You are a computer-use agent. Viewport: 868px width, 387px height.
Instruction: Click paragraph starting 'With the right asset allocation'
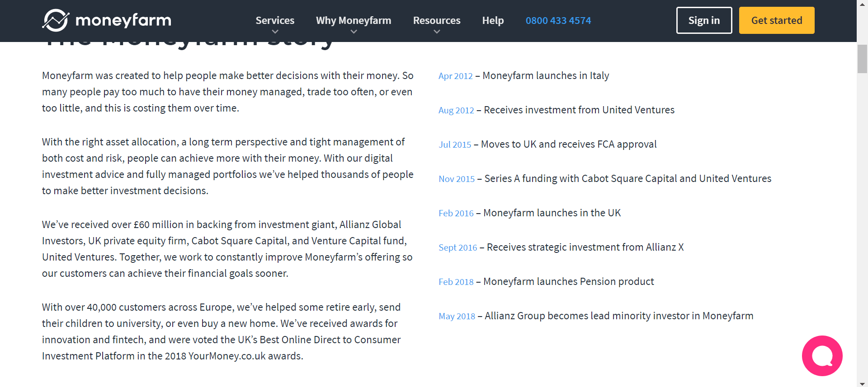pos(228,166)
